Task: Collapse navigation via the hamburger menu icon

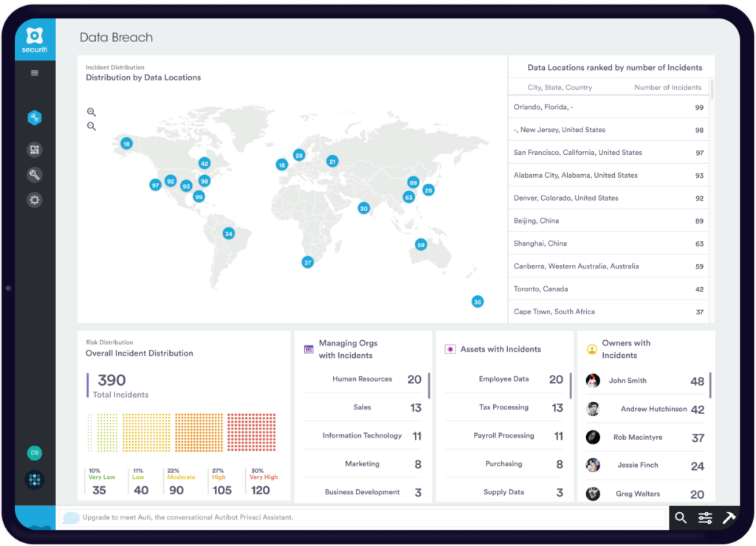Action: pos(33,73)
